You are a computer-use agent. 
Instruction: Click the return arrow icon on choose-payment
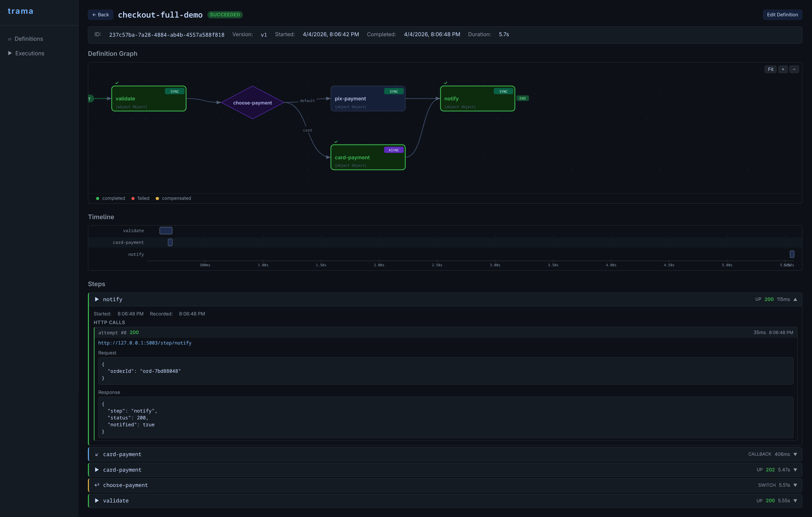coord(97,485)
